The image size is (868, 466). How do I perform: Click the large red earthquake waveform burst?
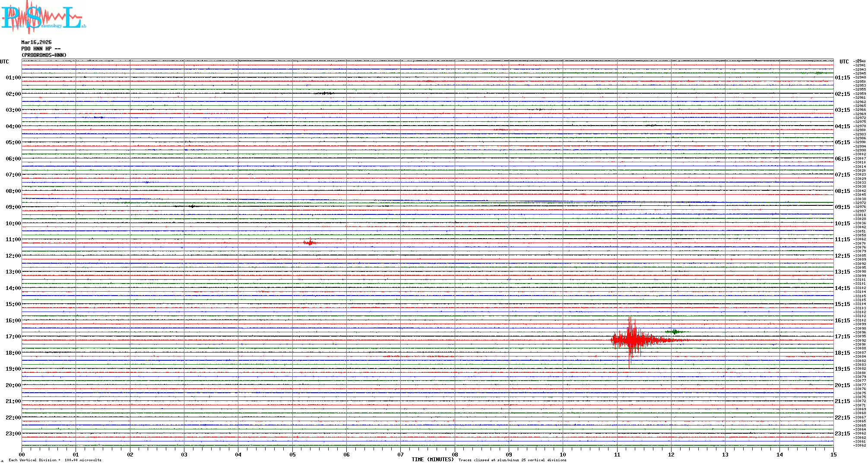[x=631, y=340]
